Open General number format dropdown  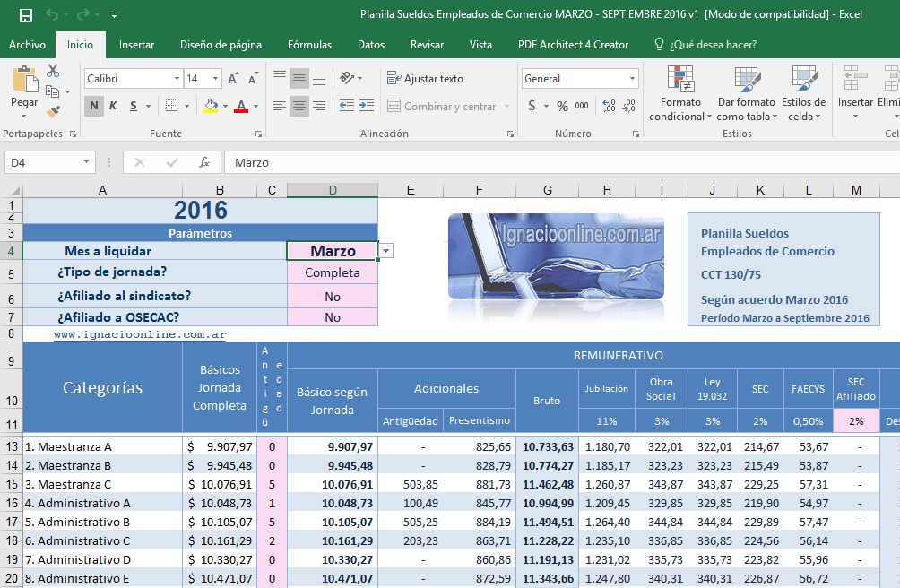click(632, 79)
